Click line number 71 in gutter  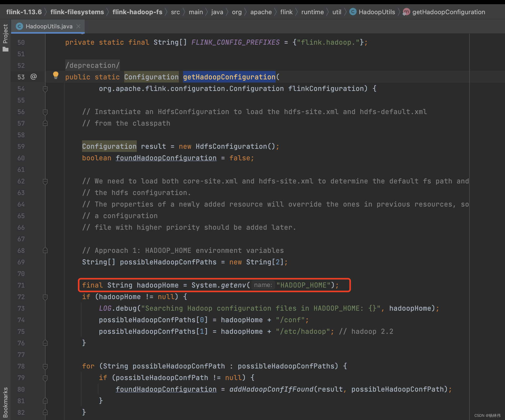(21, 285)
